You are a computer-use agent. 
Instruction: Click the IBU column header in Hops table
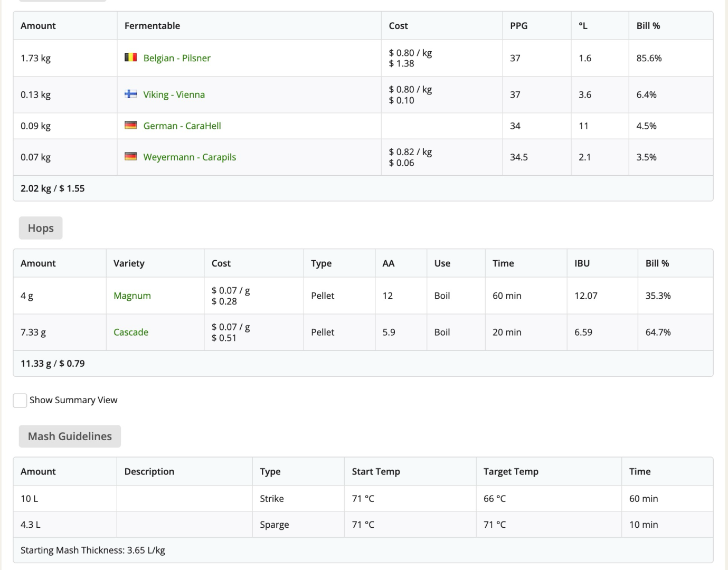[x=582, y=263]
